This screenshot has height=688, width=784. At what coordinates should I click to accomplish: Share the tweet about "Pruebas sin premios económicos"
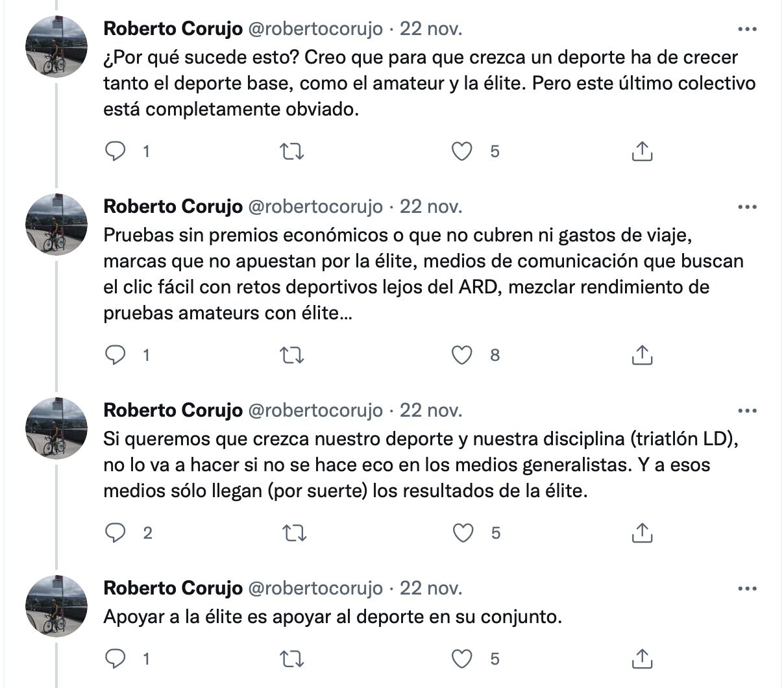641,355
